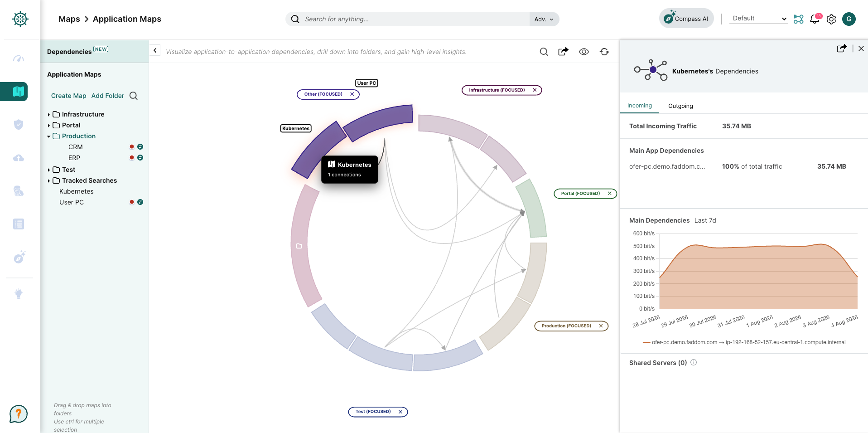Click Add Folder

click(107, 96)
